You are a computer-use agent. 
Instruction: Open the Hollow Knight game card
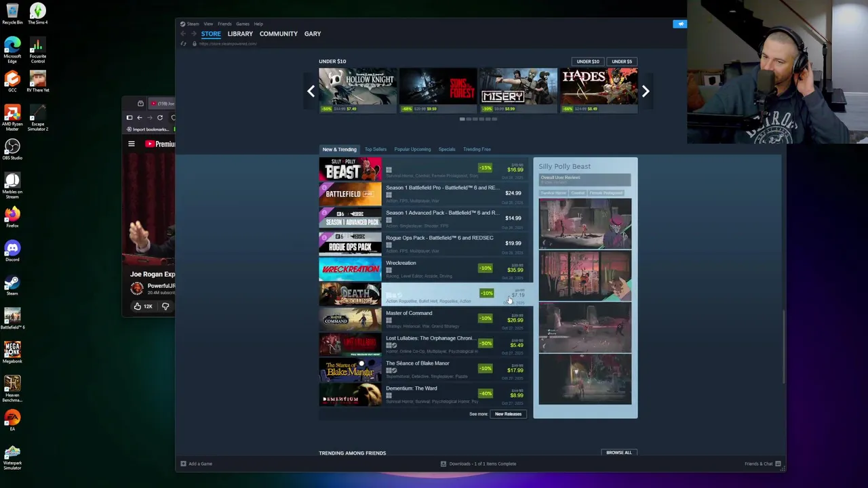[x=357, y=90]
